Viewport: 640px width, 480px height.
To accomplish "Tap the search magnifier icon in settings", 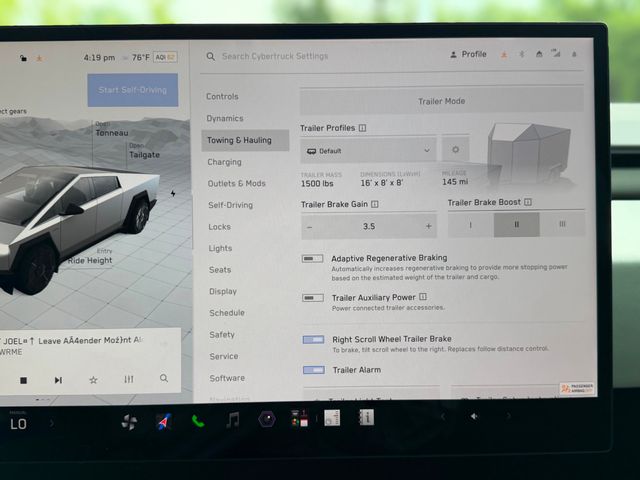I will (211, 56).
